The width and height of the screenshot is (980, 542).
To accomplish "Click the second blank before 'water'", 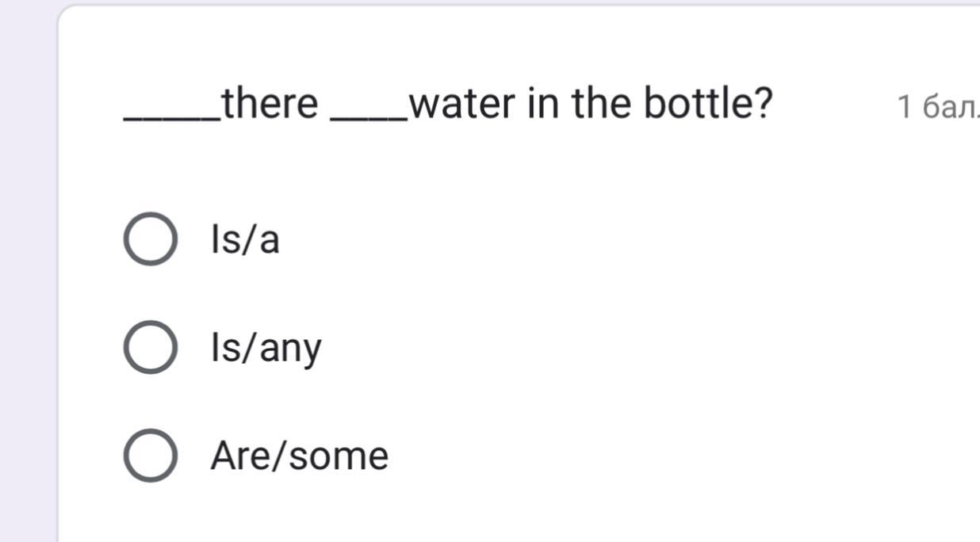I will click(371, 117).
